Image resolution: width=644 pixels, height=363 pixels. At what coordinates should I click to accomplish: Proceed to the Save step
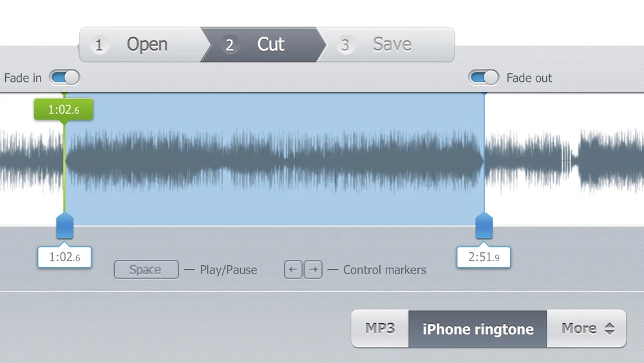[x=386, y=45]
